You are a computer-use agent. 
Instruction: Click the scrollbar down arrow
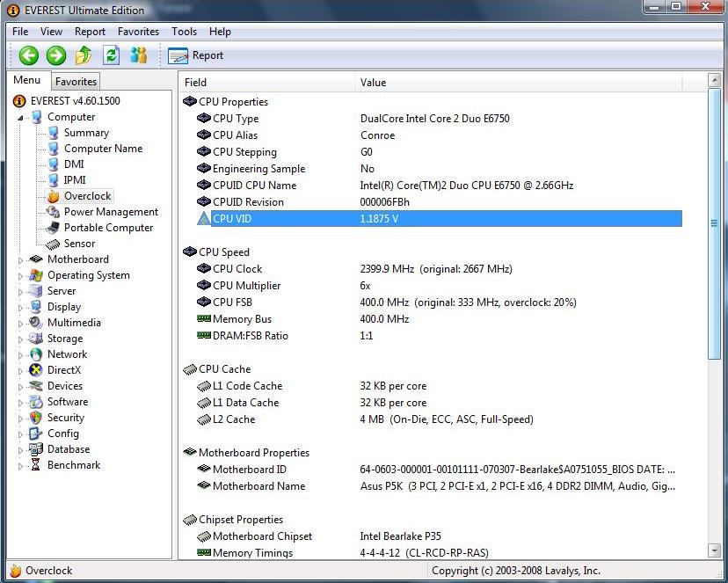point(714,550)
